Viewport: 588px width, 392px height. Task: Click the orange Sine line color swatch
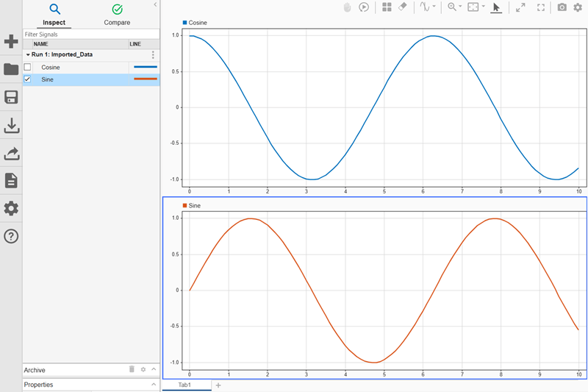pos(146,79)
